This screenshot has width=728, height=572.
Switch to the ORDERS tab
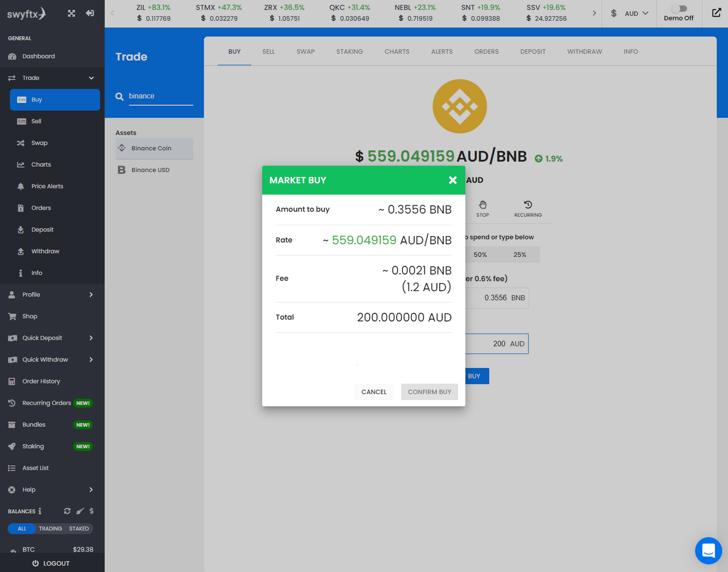486,51
